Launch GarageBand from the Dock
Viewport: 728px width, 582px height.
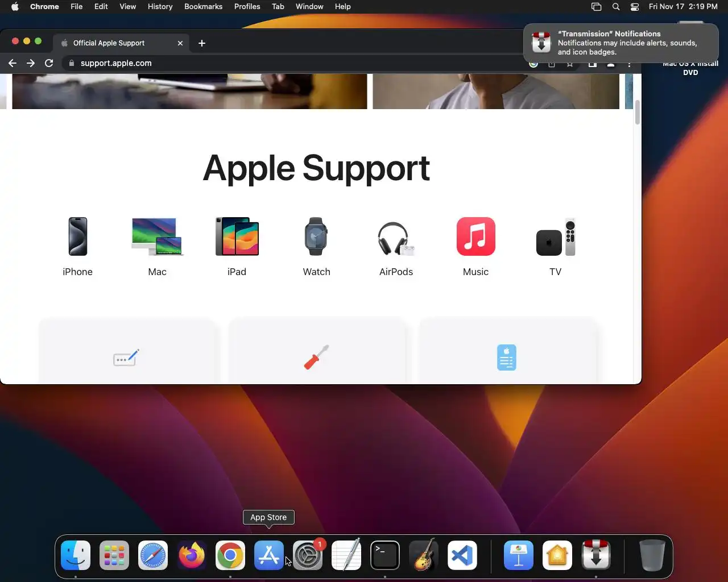[x=424, y=555]
